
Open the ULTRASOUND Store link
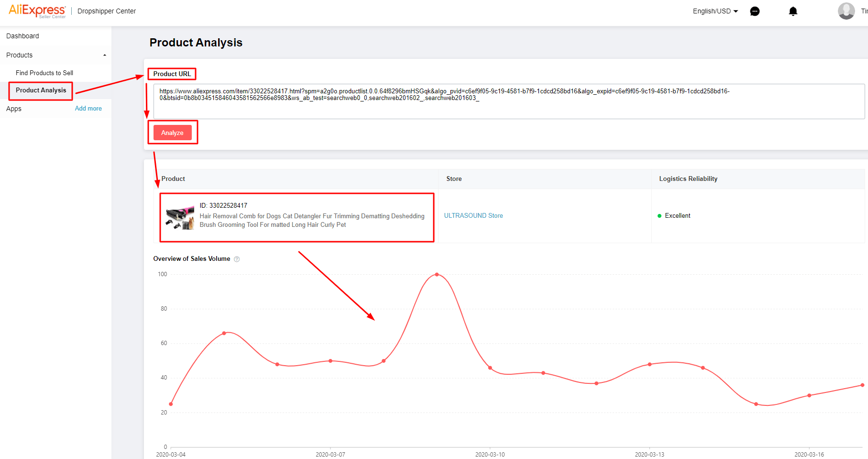(473, 216)
